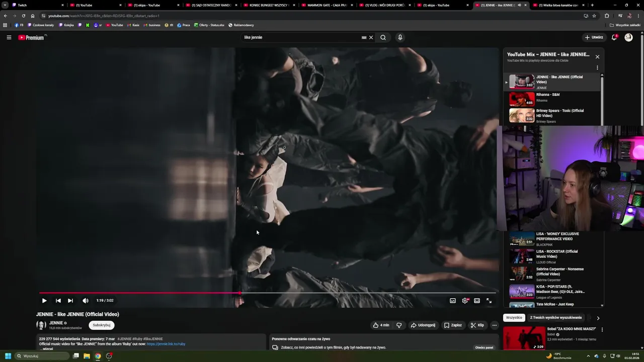Select the 'Z Twoich wyników wyszukiwania' chip
The image size is (644, 362).
coord(555,318)
